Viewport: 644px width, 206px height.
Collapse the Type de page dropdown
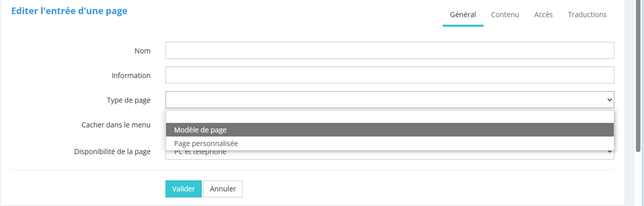(x=390, y=100)
